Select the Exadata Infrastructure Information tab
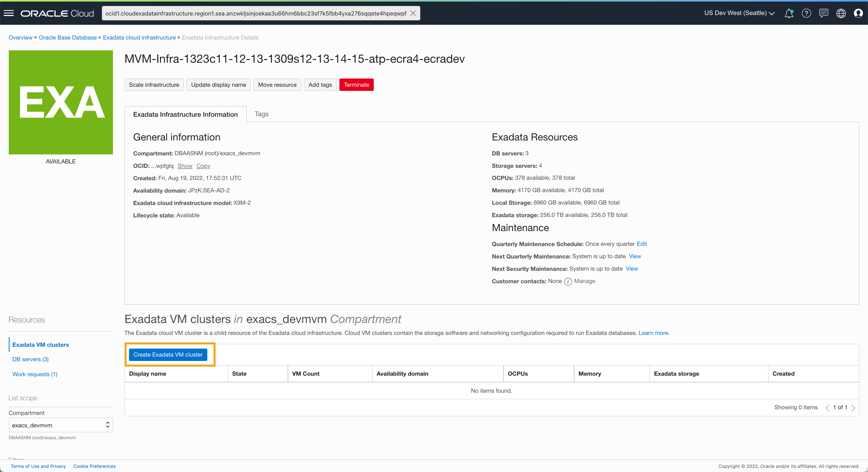The height and width of the screenshot is (472, 868). [x=185, y=114]
